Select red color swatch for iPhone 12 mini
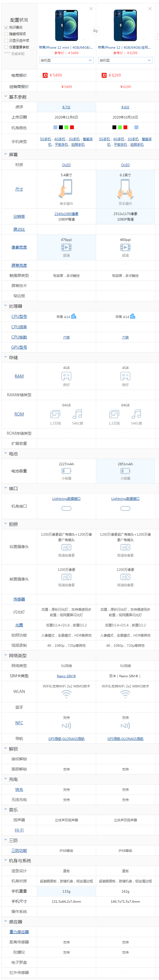 click(x=72, y=127)
